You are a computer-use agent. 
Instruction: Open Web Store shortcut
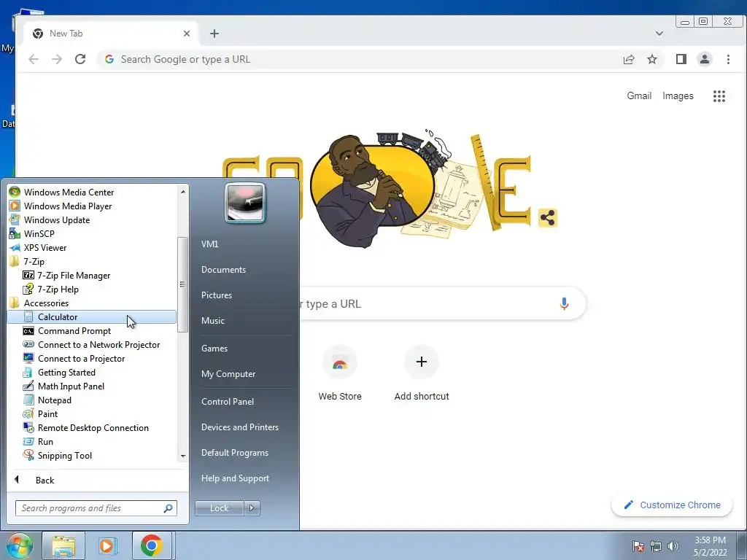pos(340,374)
